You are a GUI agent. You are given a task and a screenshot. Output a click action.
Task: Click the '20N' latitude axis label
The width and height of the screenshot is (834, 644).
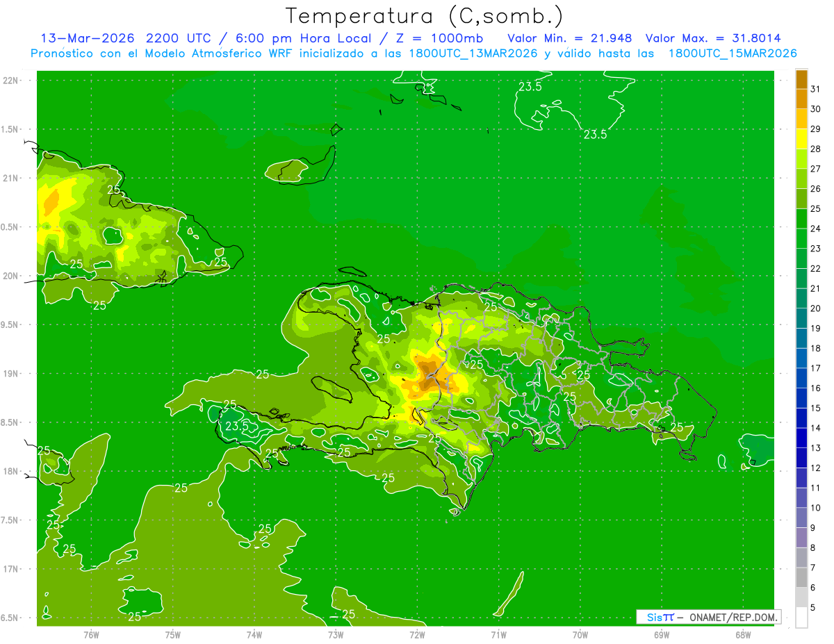(x=10, y=276)
